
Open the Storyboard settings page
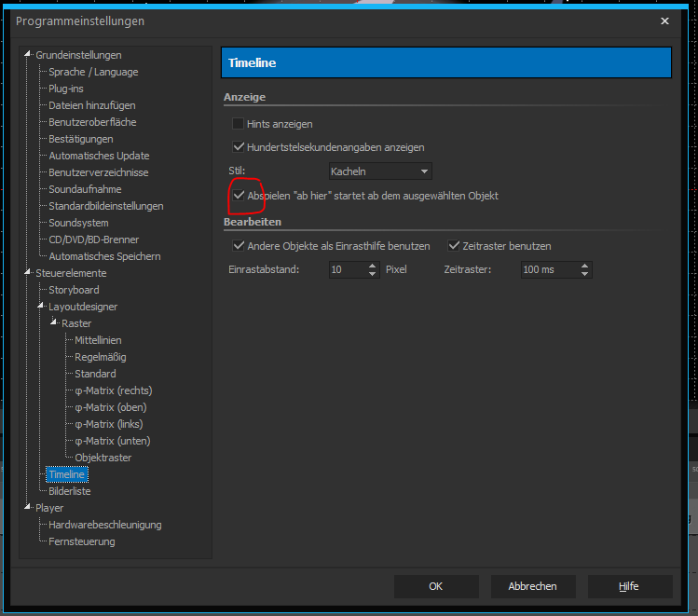pos(74,290)
